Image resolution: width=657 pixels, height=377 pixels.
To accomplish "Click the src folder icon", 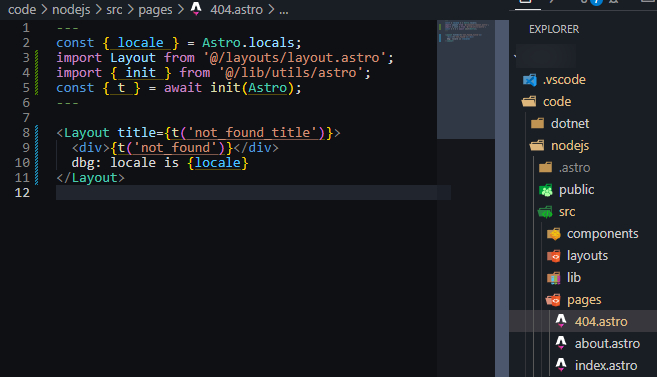I will click(545, 212).
